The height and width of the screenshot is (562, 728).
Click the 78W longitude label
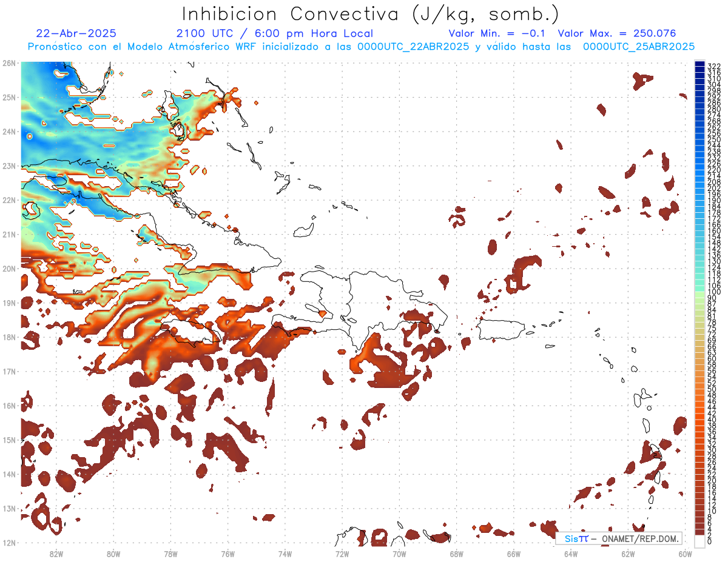pos(170,554)
